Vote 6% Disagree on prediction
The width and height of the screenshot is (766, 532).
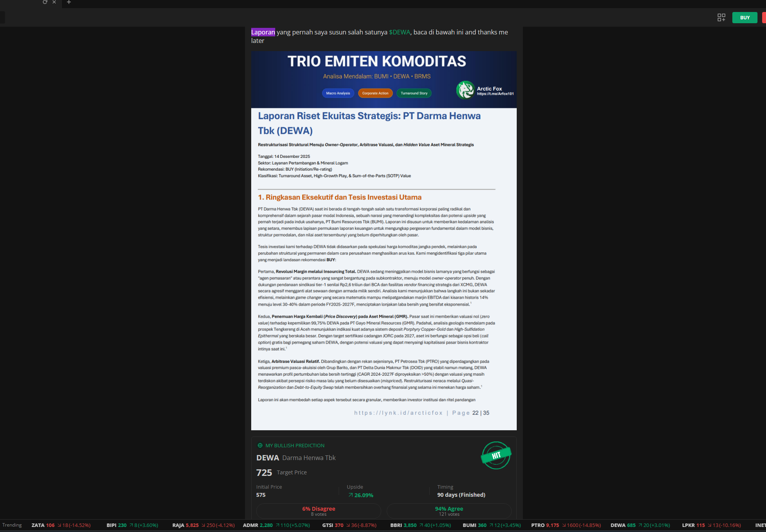(319, 511)
